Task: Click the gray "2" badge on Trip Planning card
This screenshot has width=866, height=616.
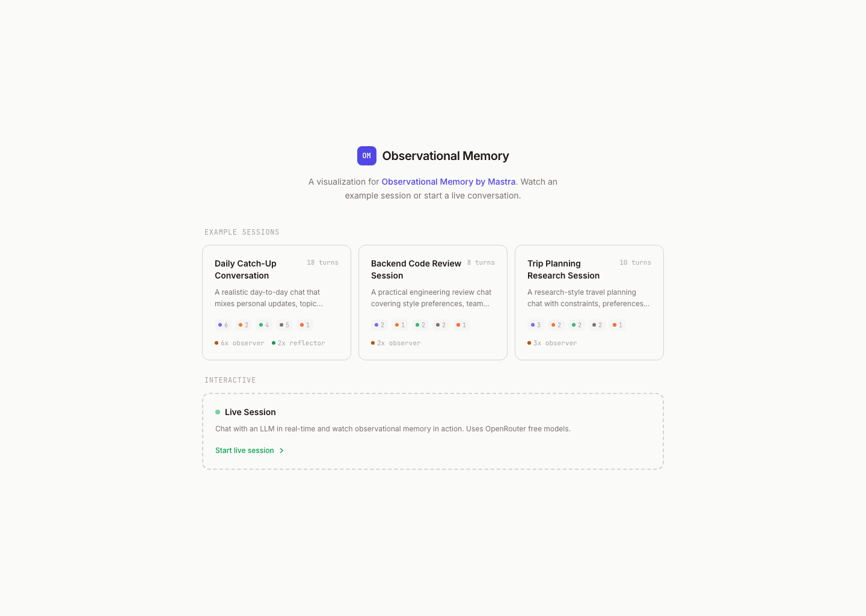Action: click(x=597, y=325)
